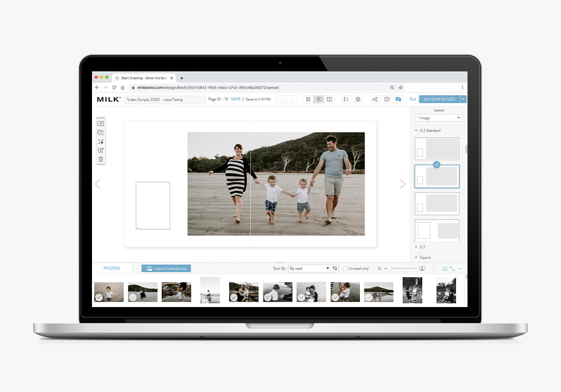Click the browser address bar URL
This screenshot has width=561, height=392.
pos(208,87)
